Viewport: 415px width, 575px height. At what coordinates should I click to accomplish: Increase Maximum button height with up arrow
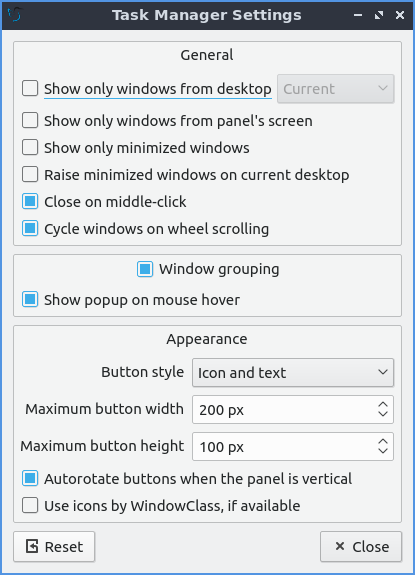(x=383, y=441)
